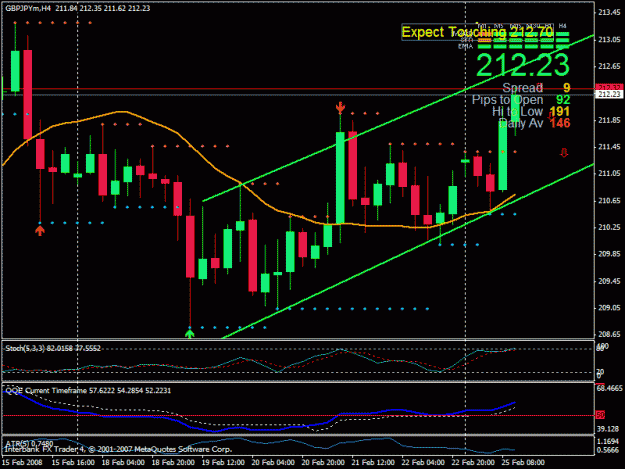The image size is (625, 469).
Task: Select the 'Expect Touching 212.70' label
Action: (x=478, y=32)
